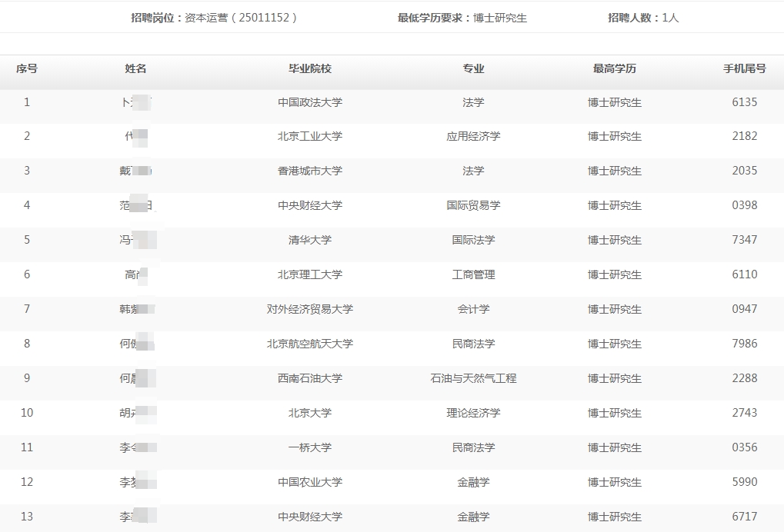Select the 中国政法大学 cell
Image resolution: width=784 pixels, height=532 pixels.
[x=309, y=102]
